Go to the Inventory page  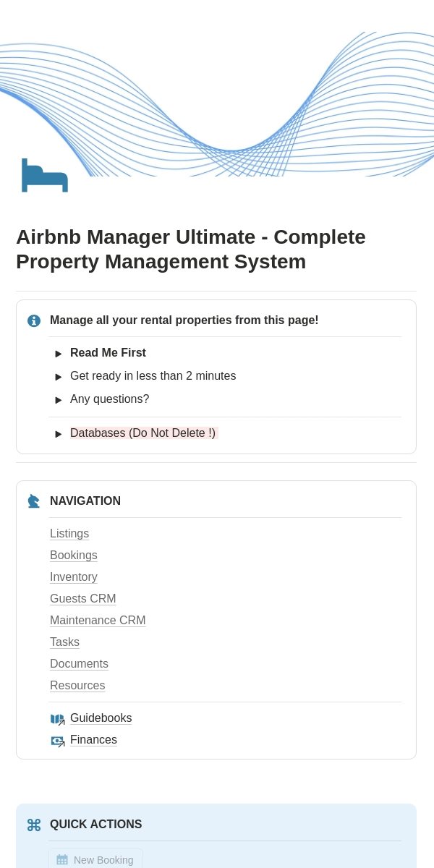74,577
